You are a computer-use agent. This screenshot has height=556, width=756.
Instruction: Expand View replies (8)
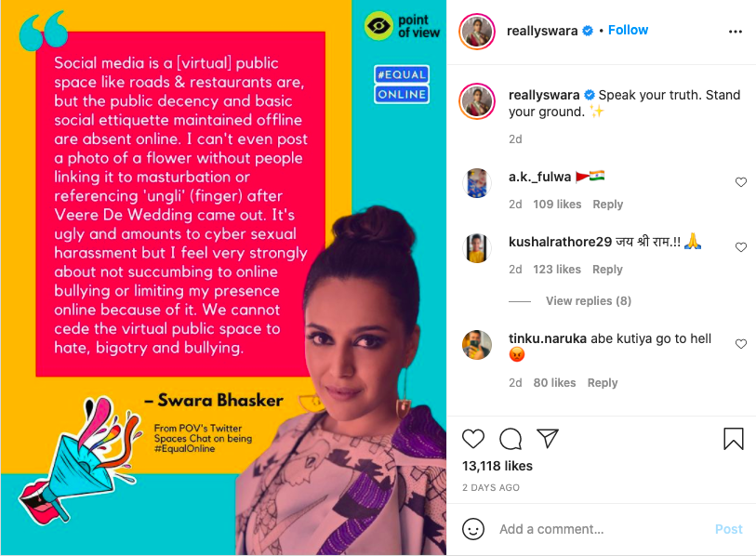click(x=589, y=301)
